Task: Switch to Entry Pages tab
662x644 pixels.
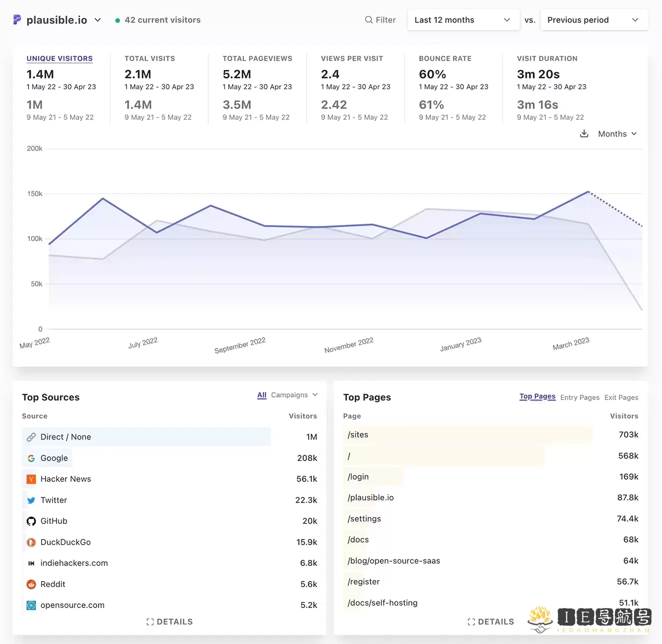Action: point(579,397)
